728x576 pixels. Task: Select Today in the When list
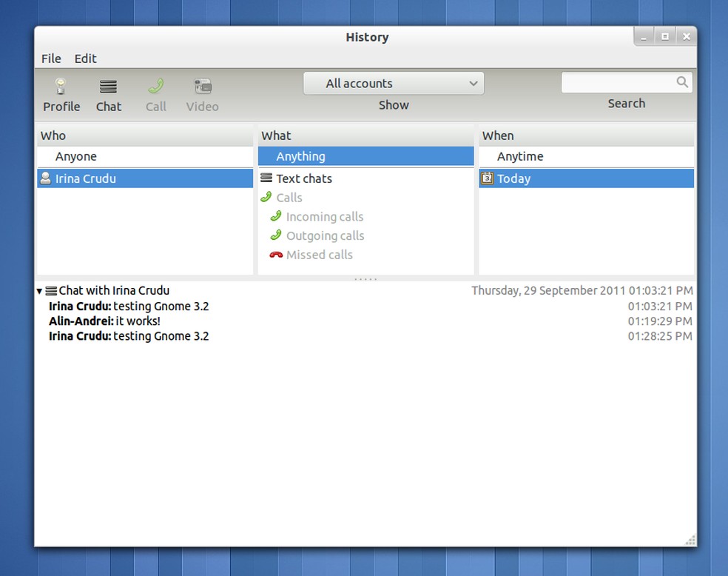(x=587, y=178)
